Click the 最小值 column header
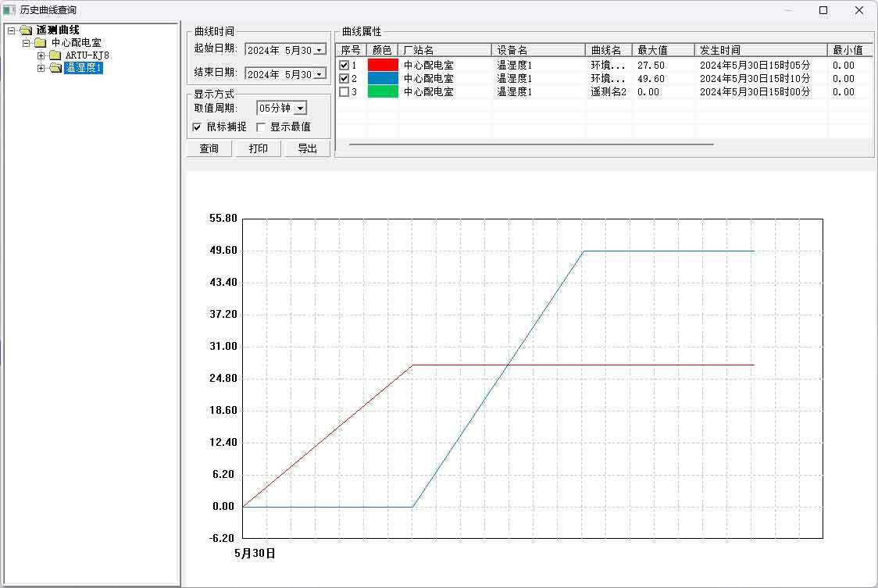Viewport: 878px width, 588px height. point(849,50)
